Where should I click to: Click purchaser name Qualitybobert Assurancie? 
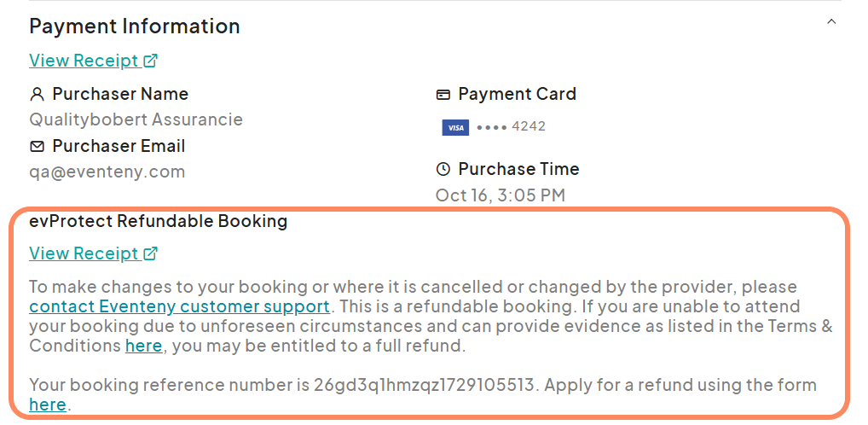pos(136,119)
